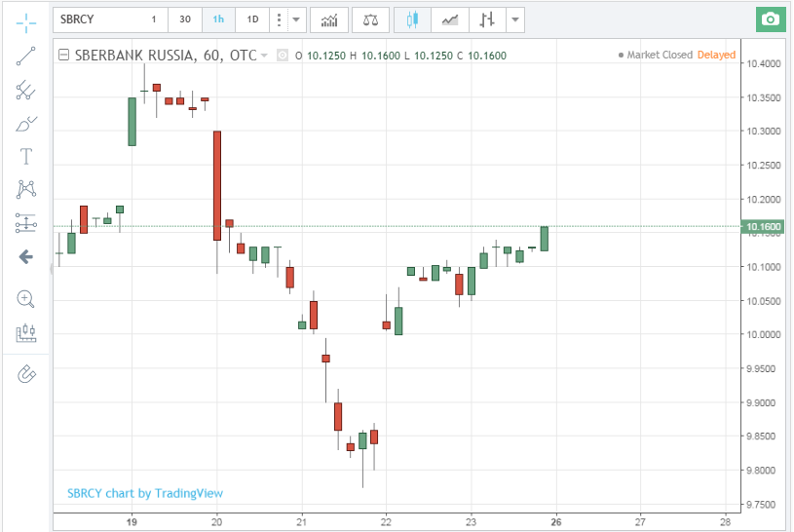Open the SBRCY chart by TradingView link
This screenshot has height=532, width=794.
tap(145, 493)
